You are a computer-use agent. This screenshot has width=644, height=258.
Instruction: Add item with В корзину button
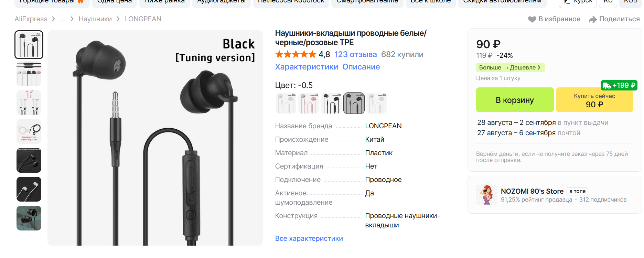515,100
